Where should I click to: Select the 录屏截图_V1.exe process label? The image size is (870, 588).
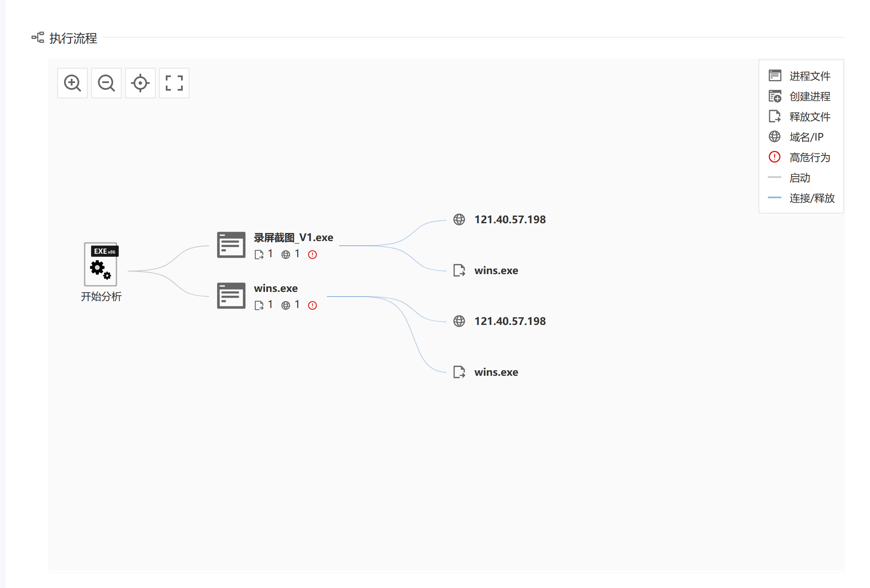(x=293, y=238)
